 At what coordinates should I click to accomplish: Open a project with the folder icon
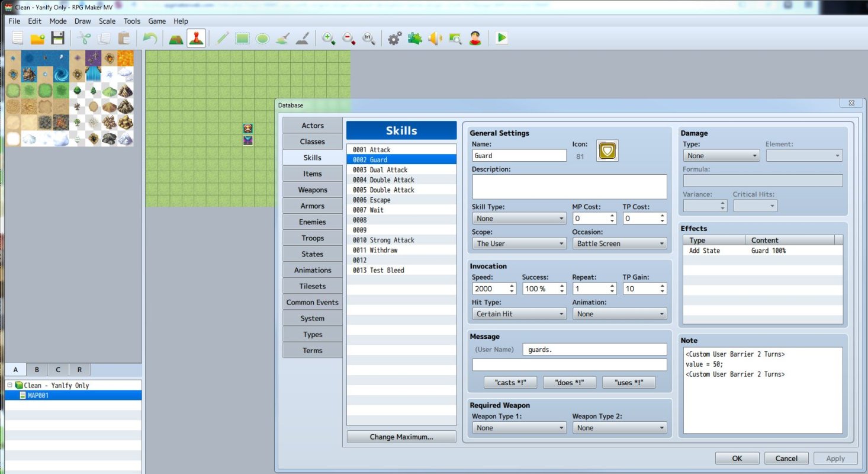point(37,39)
